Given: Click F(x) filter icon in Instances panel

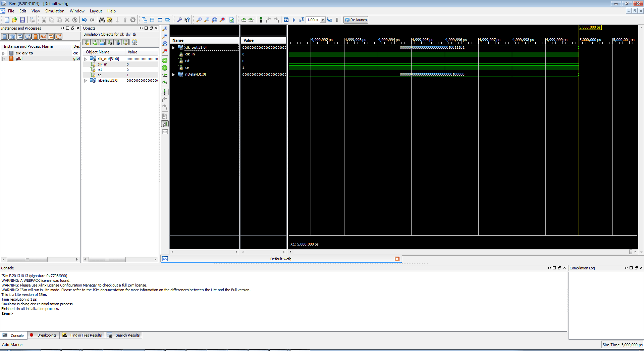Looking at the screenshot, I should point(43,36).
